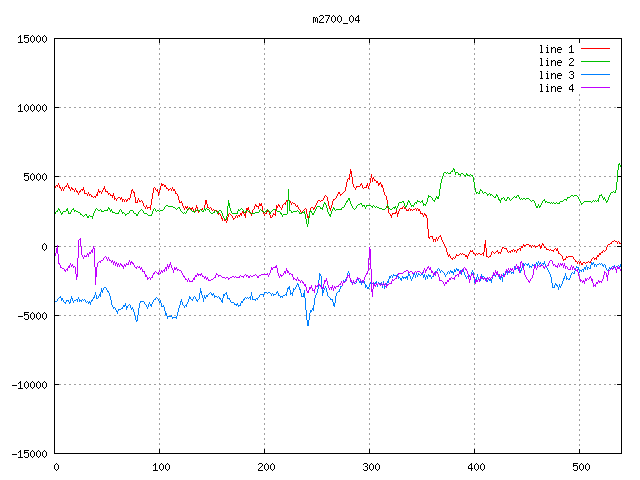
Task: Click the red line 1 legend sample
Action: pyautogui.click(x=595, y=49)
